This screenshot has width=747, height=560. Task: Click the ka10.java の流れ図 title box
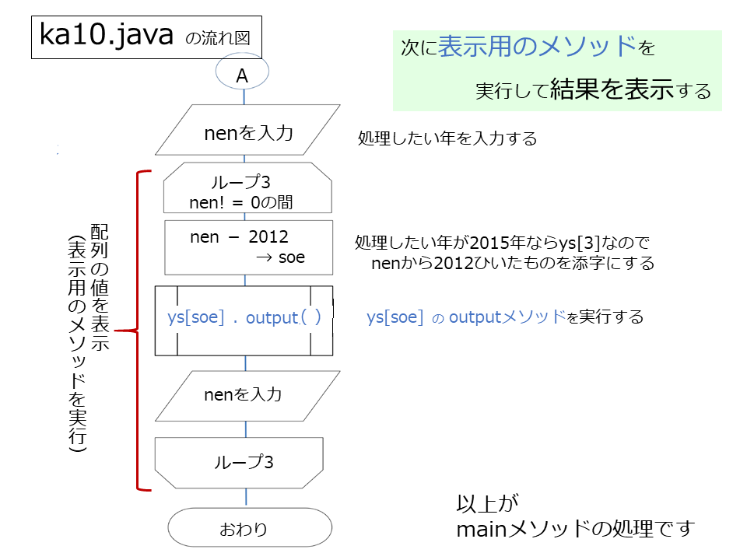coord(147,37)
